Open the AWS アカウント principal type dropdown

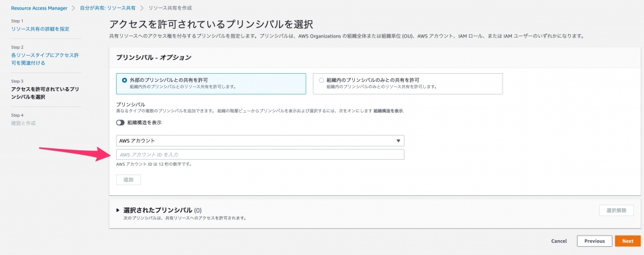(x=260, y=141)
